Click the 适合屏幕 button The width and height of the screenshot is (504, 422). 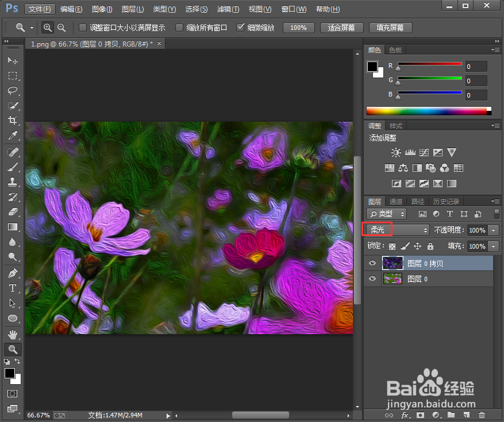pyautogui.click(x=341, y=28)
